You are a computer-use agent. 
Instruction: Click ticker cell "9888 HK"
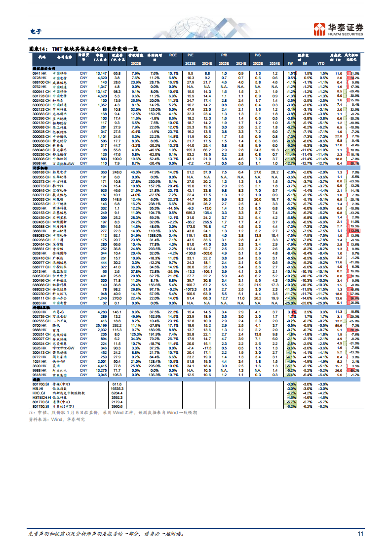point(39,330)
